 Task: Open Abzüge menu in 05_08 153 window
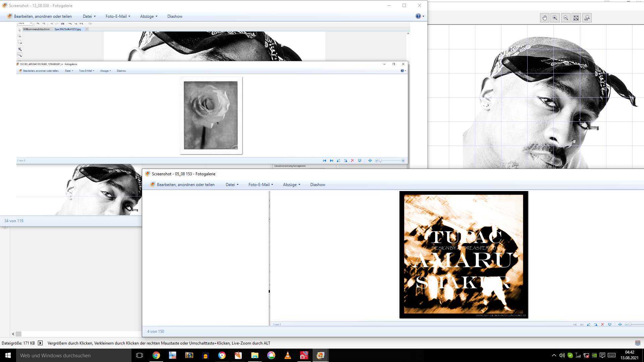(x=291, y=185)
